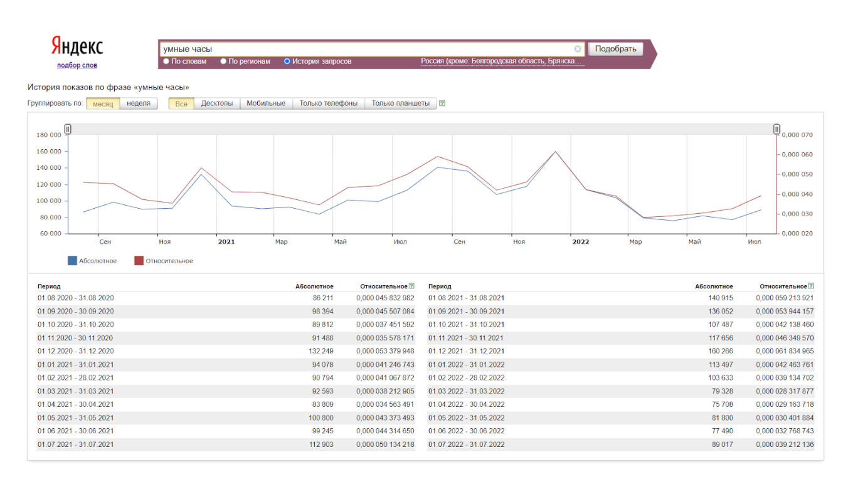This screenshot has height=504, width=853.
Task: Click left table Абсолютное column header
Action: coord(315,286)
